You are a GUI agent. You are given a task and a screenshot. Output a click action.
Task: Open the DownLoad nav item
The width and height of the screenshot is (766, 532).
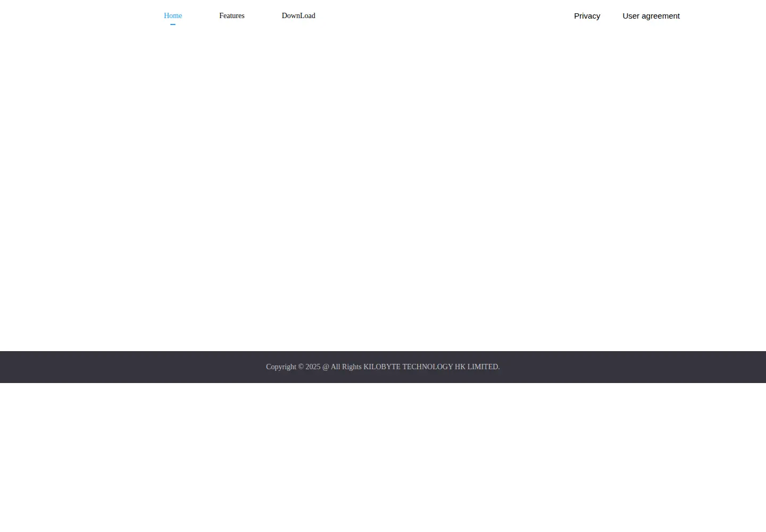(x=298, y=16)
